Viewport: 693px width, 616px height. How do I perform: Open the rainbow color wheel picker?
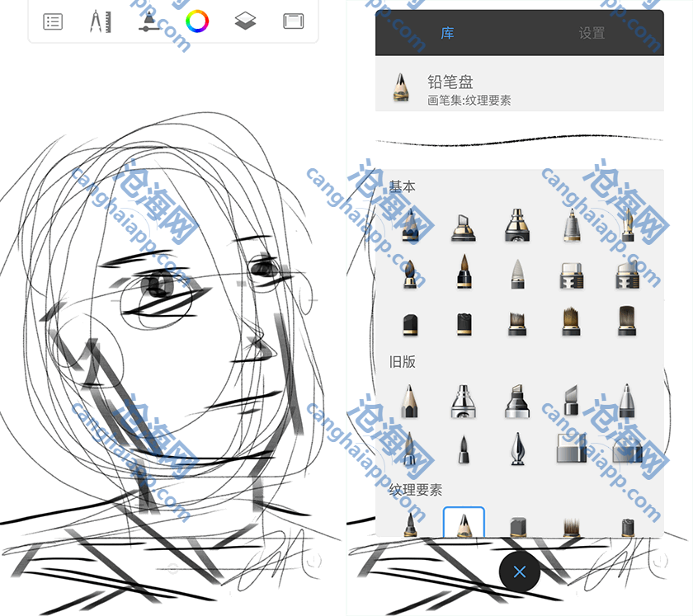[196, 22]
